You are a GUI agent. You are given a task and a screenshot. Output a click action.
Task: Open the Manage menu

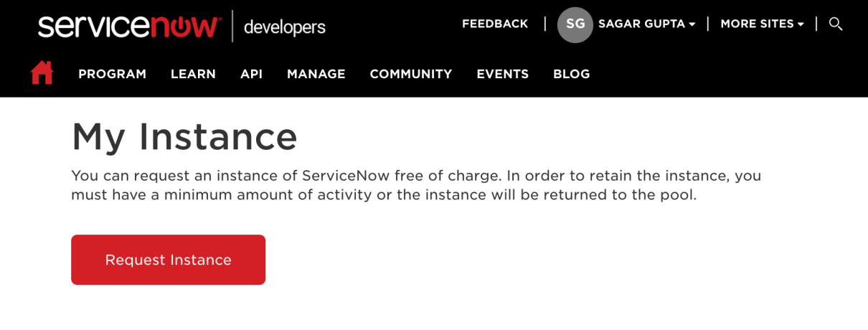click(316, 74)
